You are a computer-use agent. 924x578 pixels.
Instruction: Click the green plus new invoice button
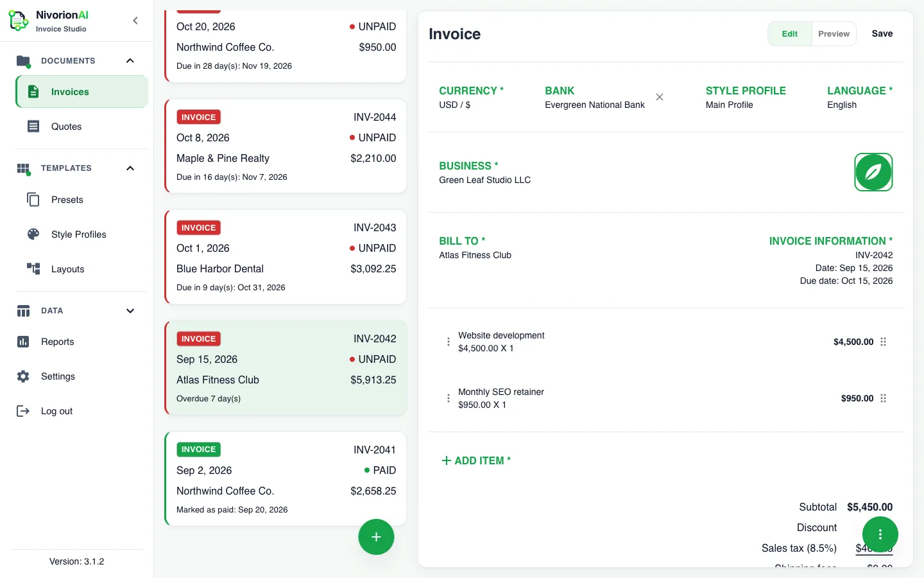(x=376, y=537)
